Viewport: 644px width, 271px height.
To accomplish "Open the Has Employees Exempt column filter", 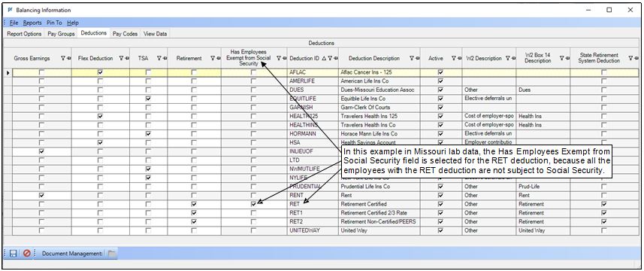I will click(279, 59).
